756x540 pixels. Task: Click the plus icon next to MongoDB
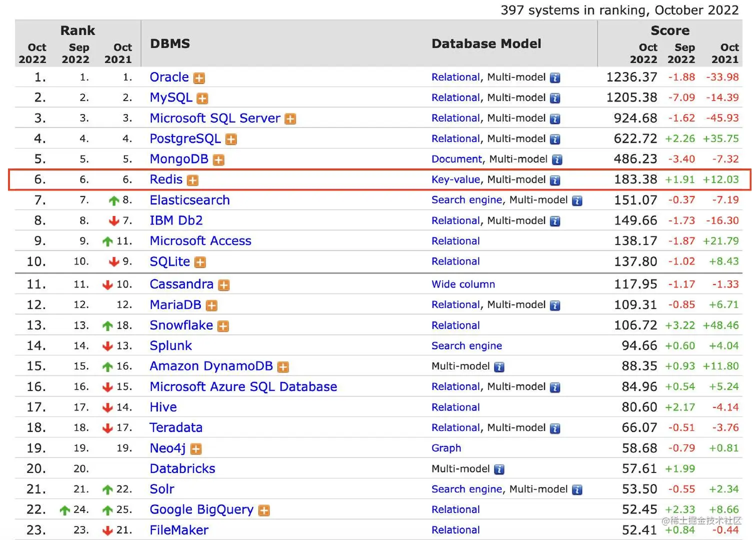(218, 160)
